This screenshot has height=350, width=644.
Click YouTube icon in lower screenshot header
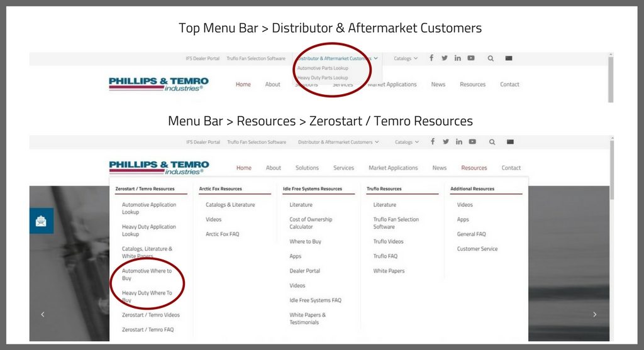click(x=472, y=141)
